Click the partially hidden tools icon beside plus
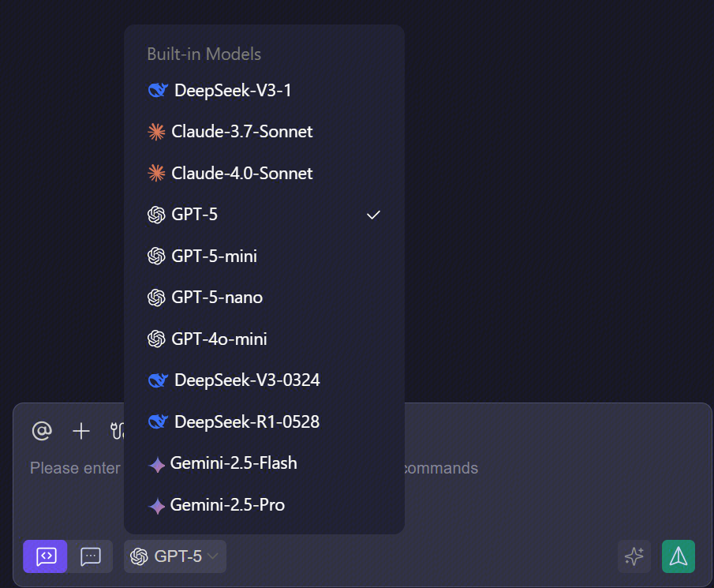 [118, 430]
